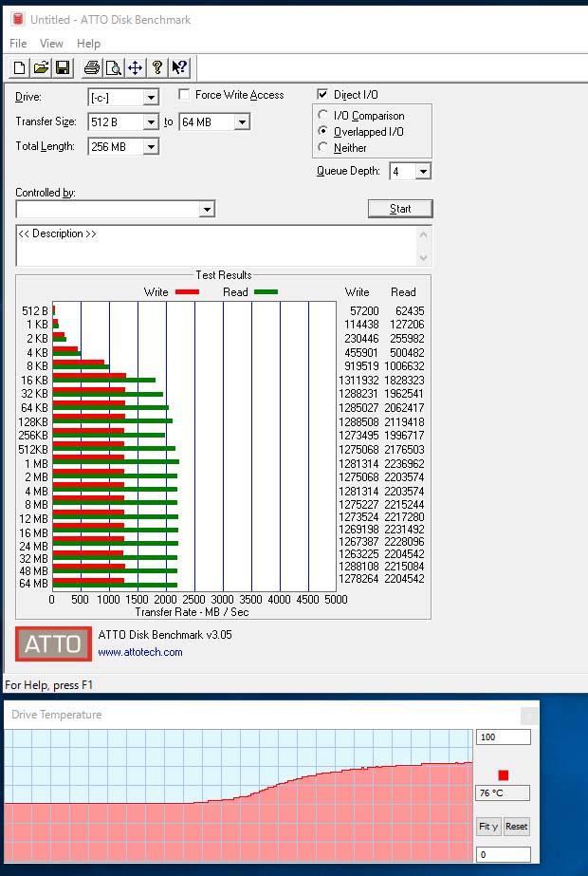Open the Help menu
The height and width of the screenshot is (876, 588).
pos(88,43)
